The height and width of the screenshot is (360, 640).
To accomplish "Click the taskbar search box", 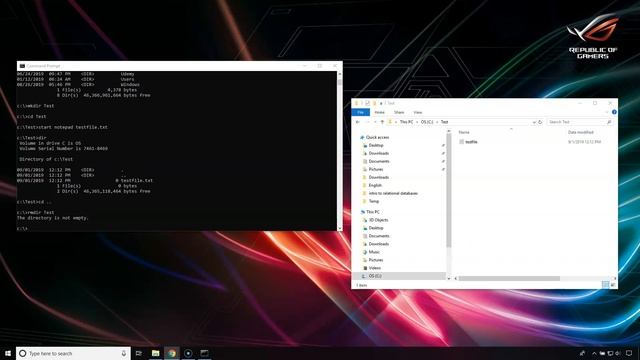I will click(x=73, y=353).
